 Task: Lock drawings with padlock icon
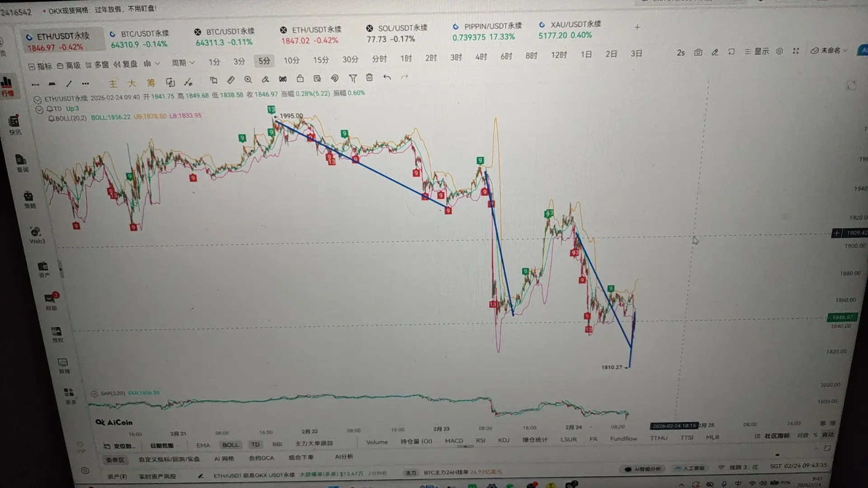coord(300,79)
